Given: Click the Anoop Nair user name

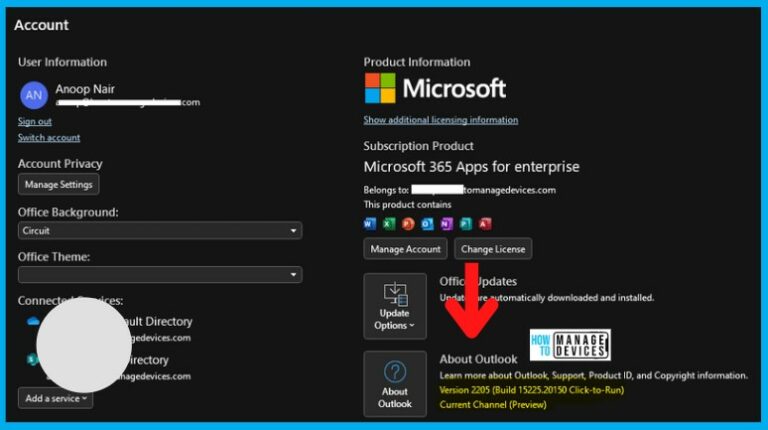Looking at the screenshot, I should (x=85, y=89).
